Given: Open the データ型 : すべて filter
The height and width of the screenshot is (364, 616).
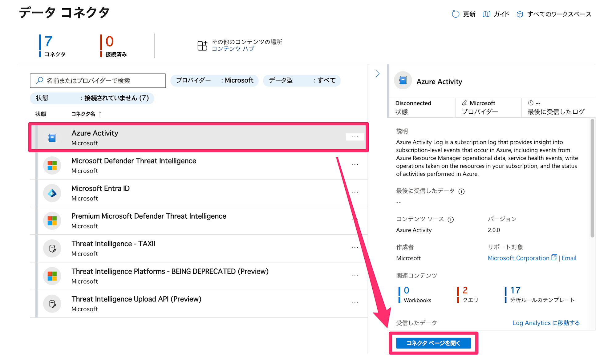Looking at the screenshot, I should [x=302, y=80].
